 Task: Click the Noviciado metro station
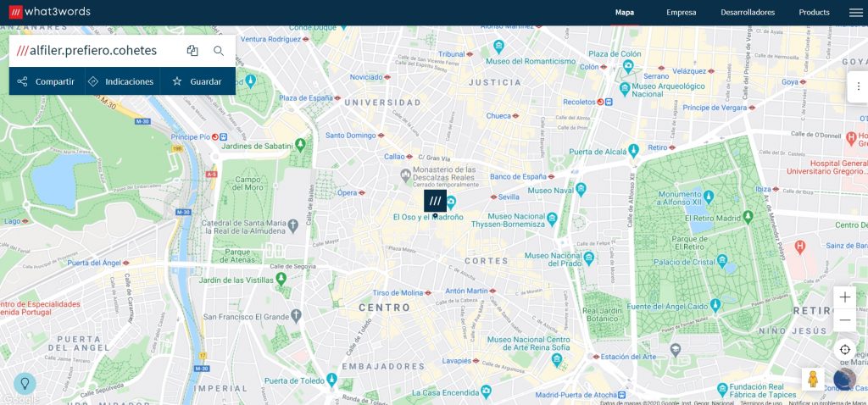(x=370, y=77)
